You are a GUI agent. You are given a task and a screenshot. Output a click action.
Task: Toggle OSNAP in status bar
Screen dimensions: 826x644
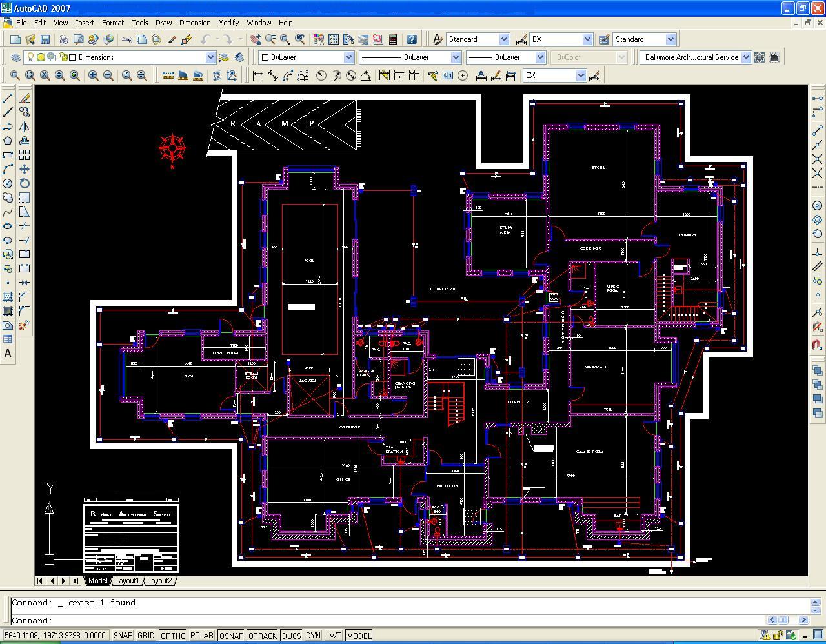231,636
